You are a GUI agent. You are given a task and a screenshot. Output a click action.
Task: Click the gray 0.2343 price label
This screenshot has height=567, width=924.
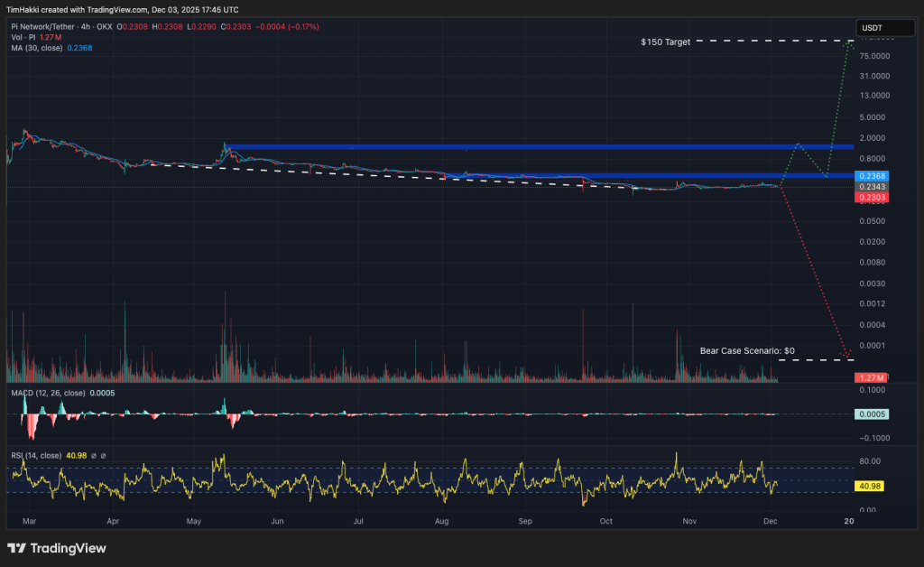pyautogui.click(x=873, y=186)
